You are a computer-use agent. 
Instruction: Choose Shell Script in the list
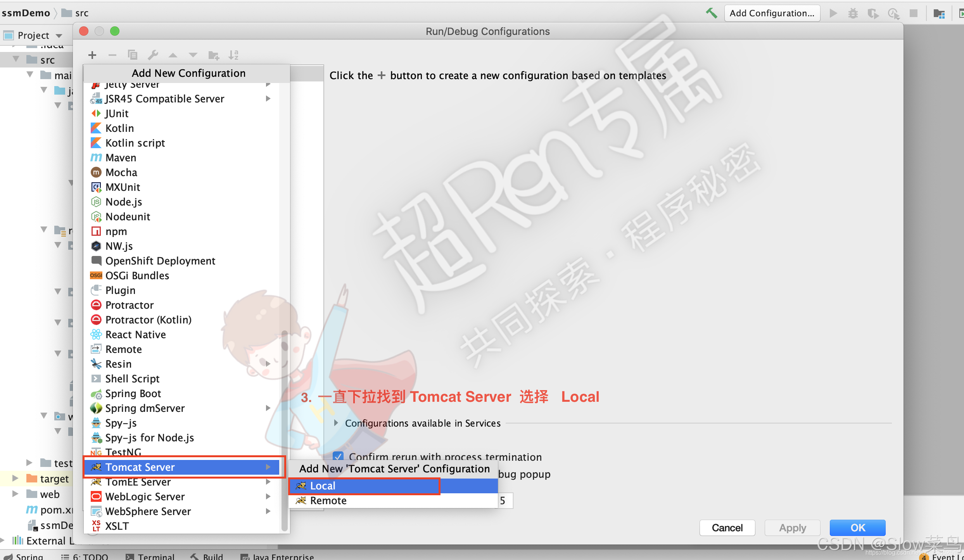(x=181, y=379)
